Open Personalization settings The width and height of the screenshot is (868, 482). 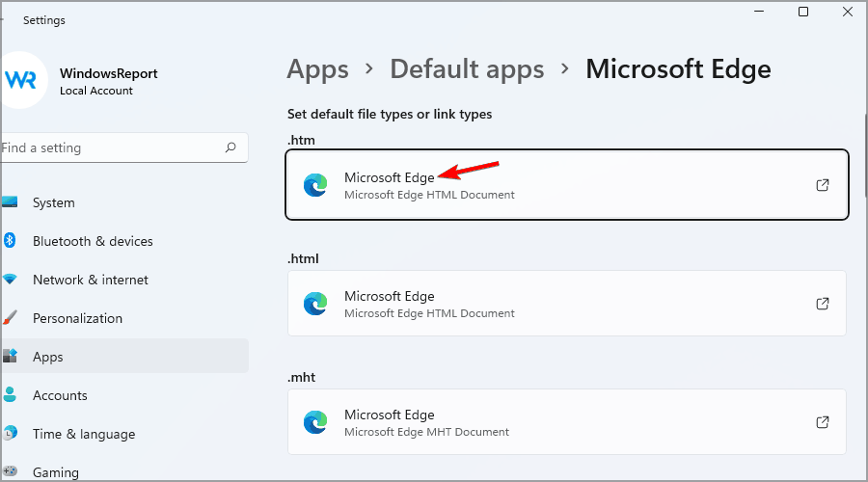click(77, 318)
